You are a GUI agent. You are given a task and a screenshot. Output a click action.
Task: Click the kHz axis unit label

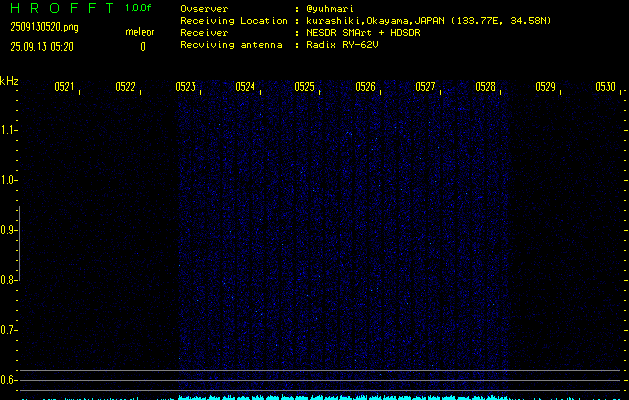coord(9,81)
